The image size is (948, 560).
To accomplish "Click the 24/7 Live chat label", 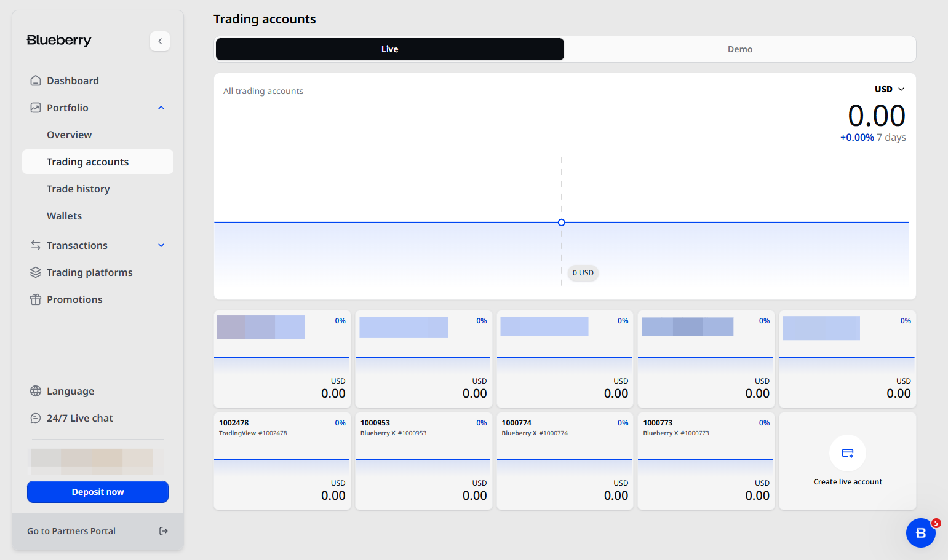I will (80, 418).
